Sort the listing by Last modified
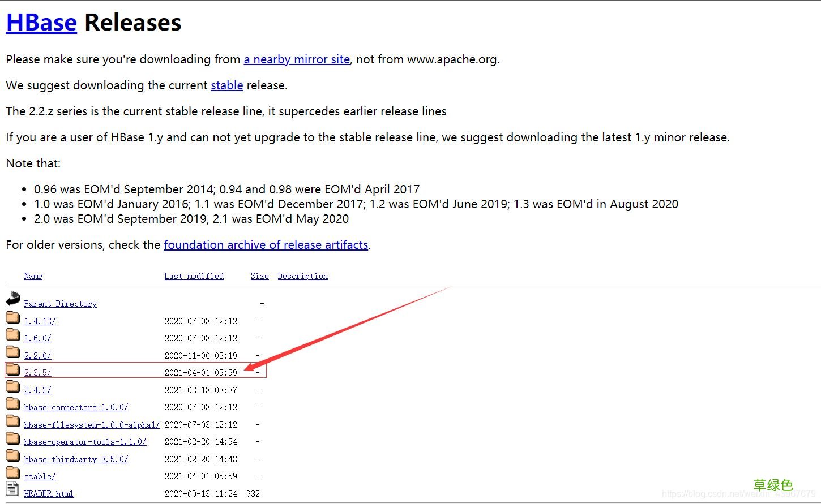The image size is (821, 504). click(x=194, y=276)
